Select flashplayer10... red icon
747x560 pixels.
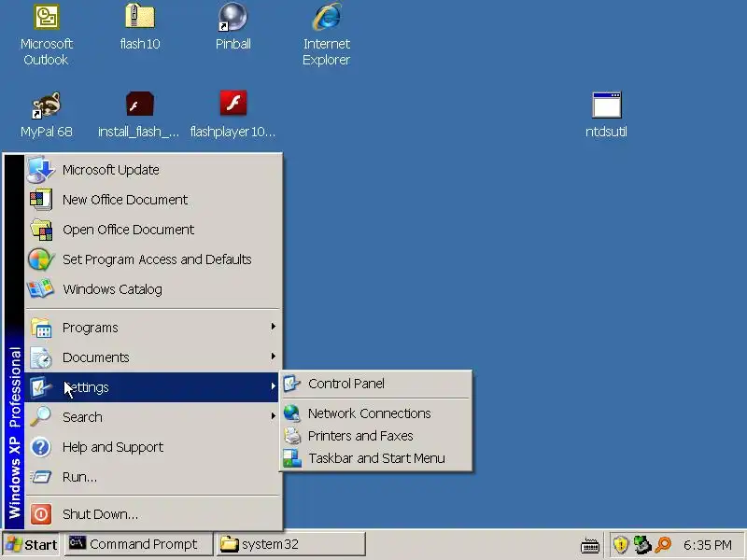(233, 103)
